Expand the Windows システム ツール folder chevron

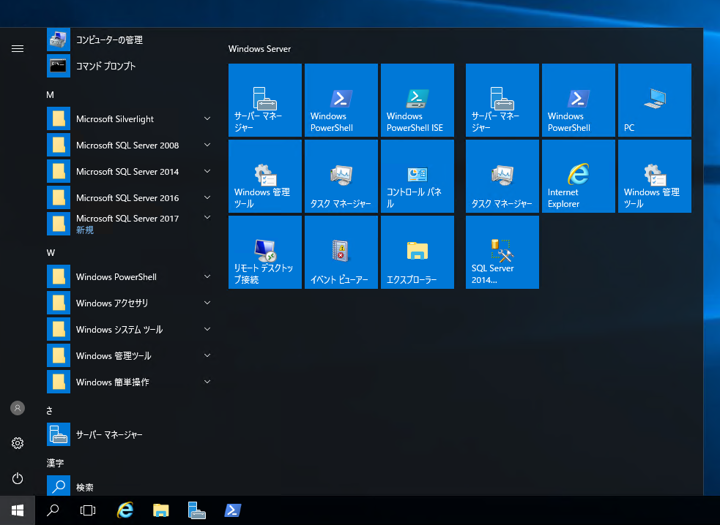207,329
